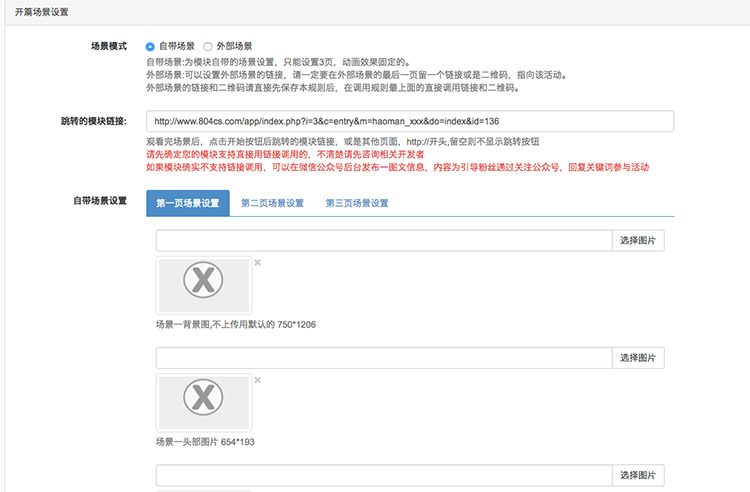
Task: Click the bottom-most 选择图片 button
Action: pos(638,475)
